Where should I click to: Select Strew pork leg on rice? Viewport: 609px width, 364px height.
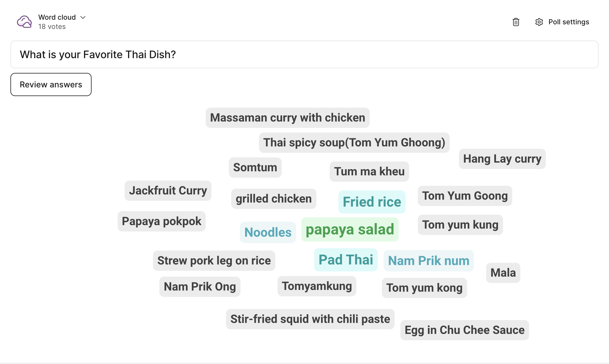pyautogui.click(x=214, y=261)
